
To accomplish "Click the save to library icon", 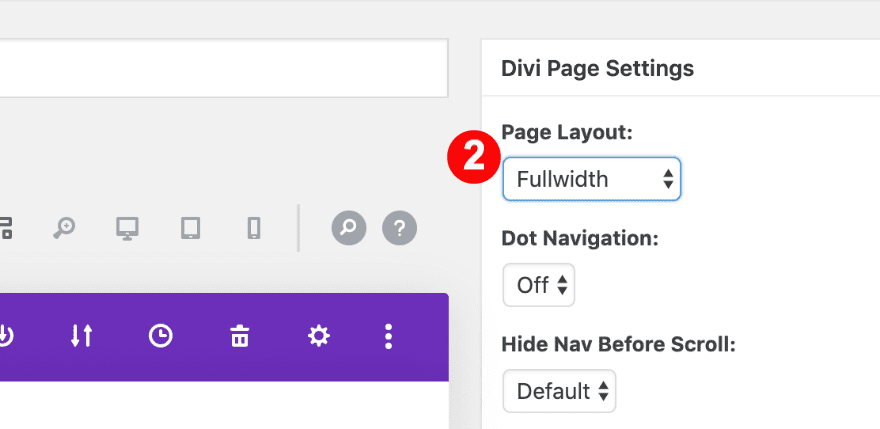I will 6,337.
